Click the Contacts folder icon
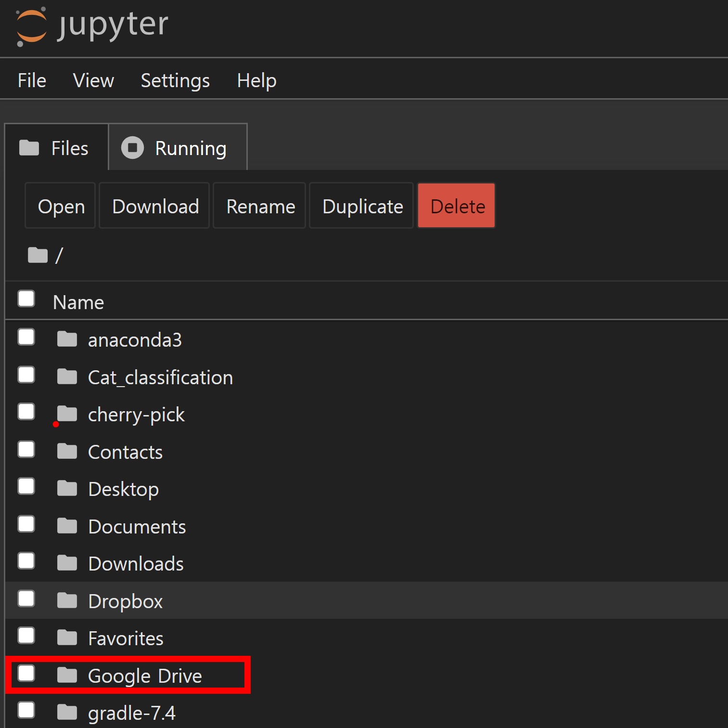 pyautogui.click(x=67, y=451)
